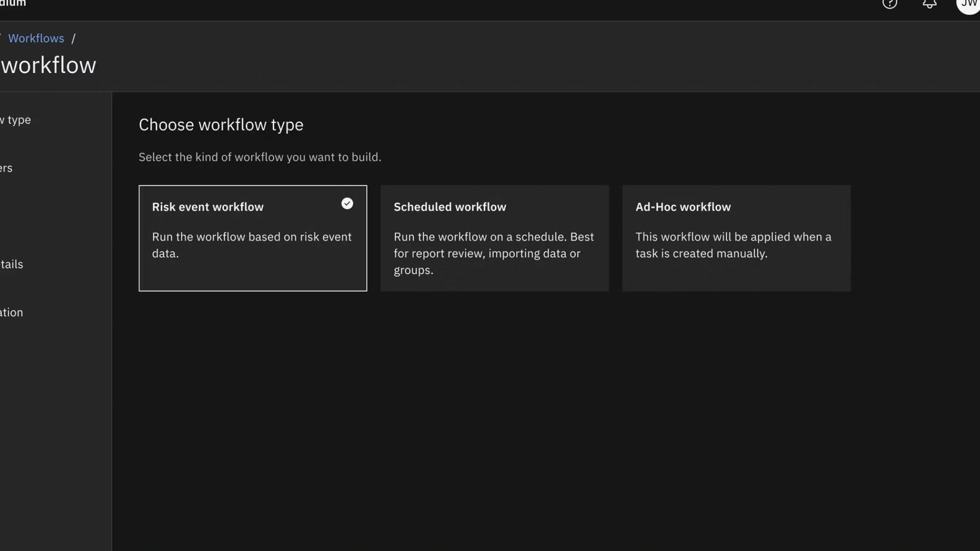The height and width of the screenshot is (551, 980).
Task: Select the Ad-Hoc workflow tile
Action: [736, 238]
